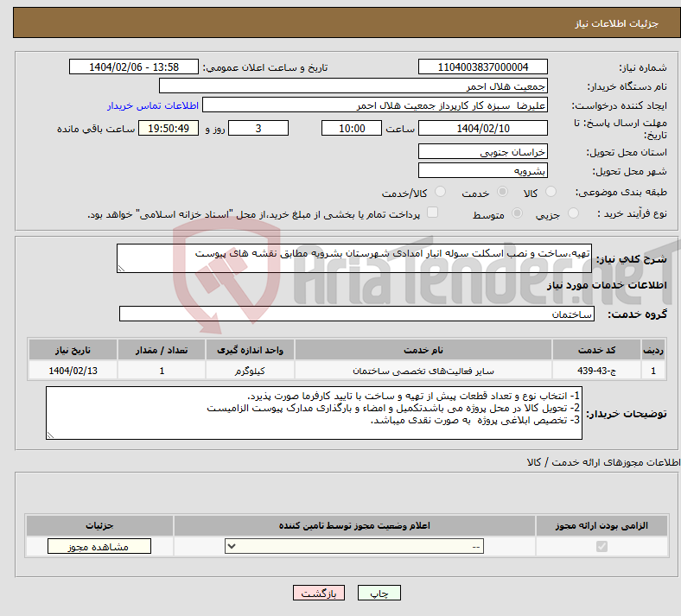Toggle the الزامی بودن ارائه مجوز checkbox
Viewport: 681px width, 616px height.
[601, 547]
